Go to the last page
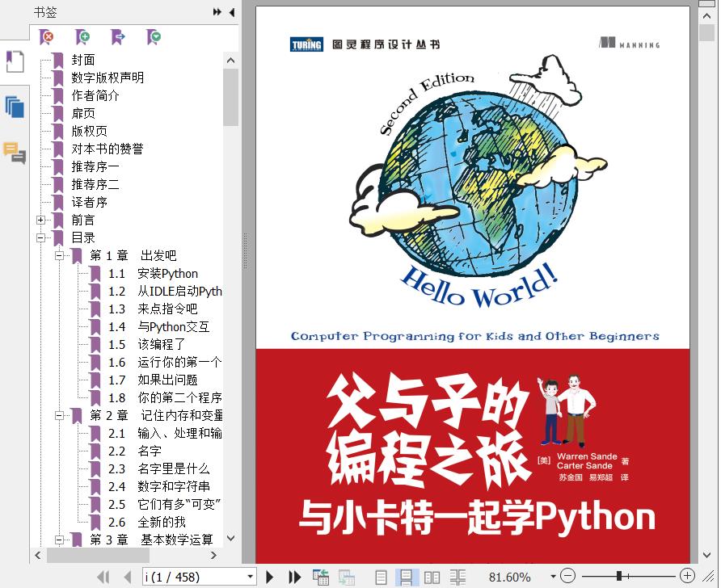Screen dimensions: 721x588 pos(294,577)
